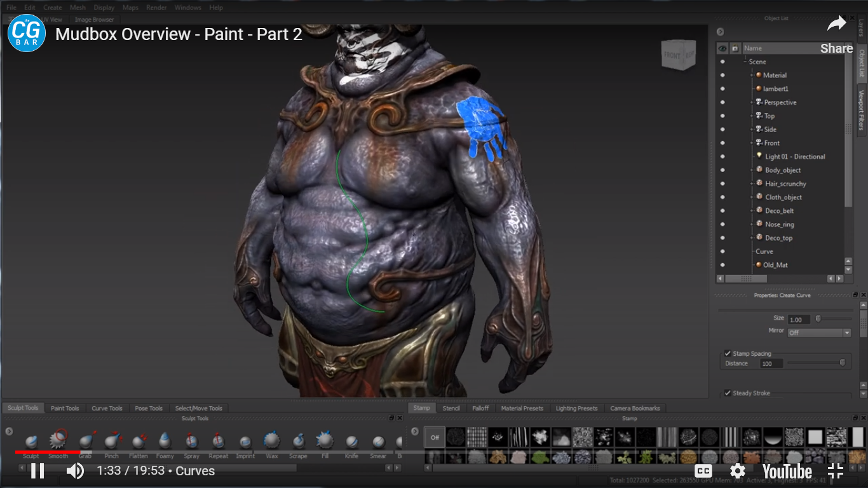The image size is (868, 488).
Task: Open the Image Browser view tab
Action: [94, 20]
